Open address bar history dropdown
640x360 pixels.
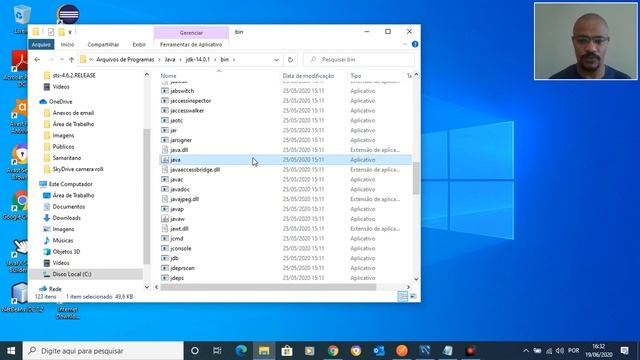[276, 60]
